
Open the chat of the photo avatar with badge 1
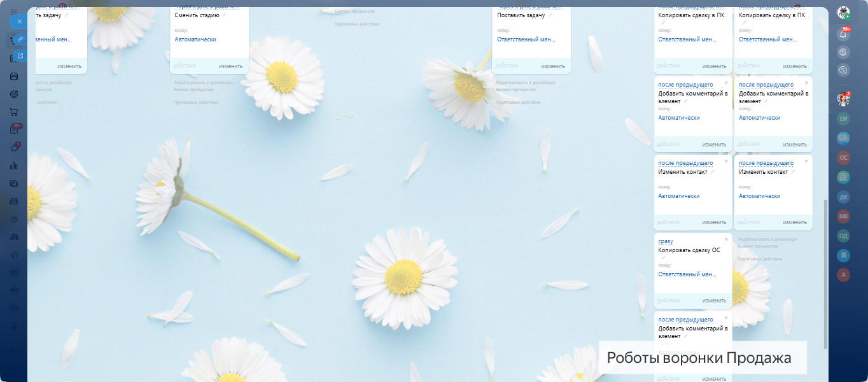click(843, 99)
